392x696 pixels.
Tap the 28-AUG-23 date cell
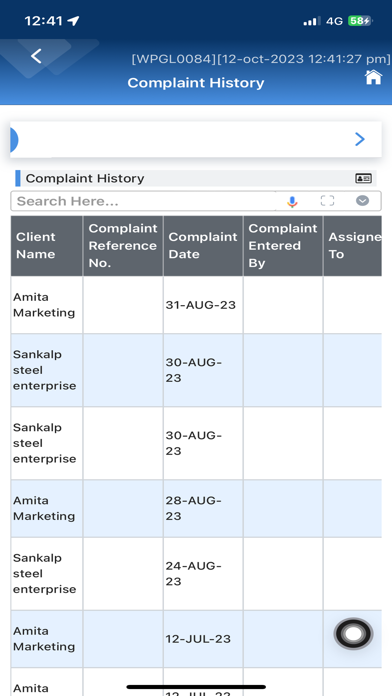pyautogui.click(x=203, y=508)
